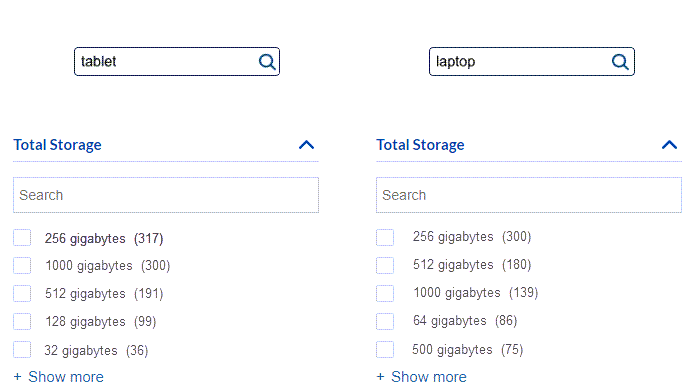Image resolution: width=695 pixels, height=392 pixels.
Task: Click the search box containing laptop
Action: coord(532,62)
